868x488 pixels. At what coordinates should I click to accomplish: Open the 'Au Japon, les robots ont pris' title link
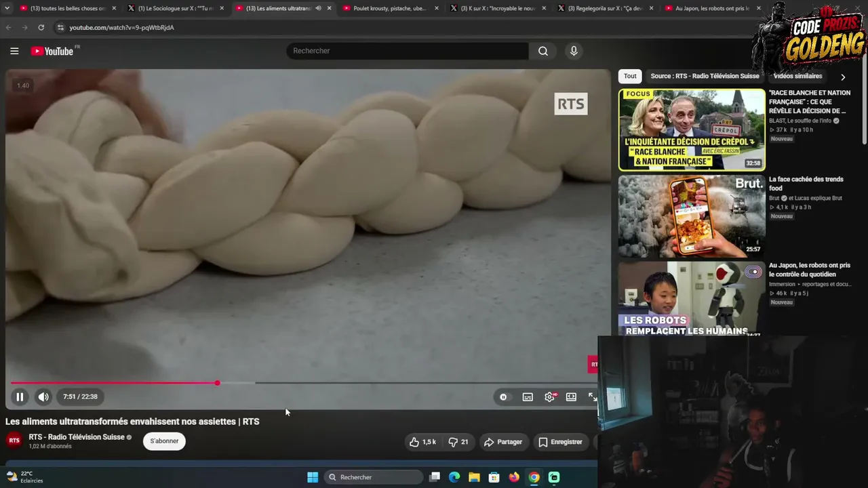809,270
